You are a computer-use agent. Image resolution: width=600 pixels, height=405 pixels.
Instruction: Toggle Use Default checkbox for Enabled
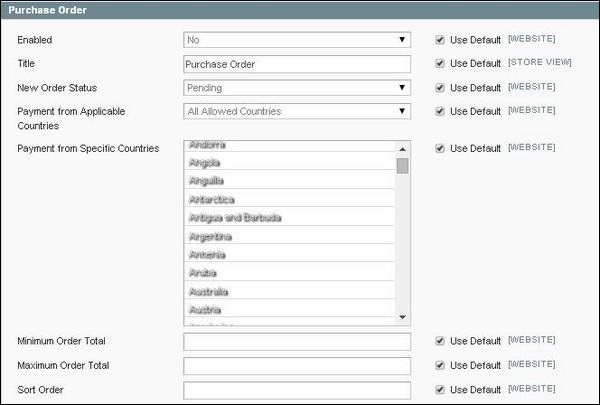coord(440,40)
